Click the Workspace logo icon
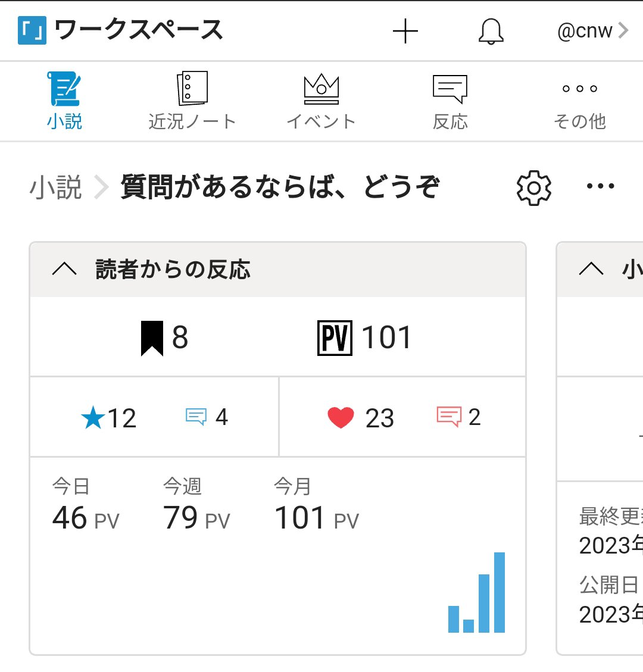The image size is (643, 672). 32,31
